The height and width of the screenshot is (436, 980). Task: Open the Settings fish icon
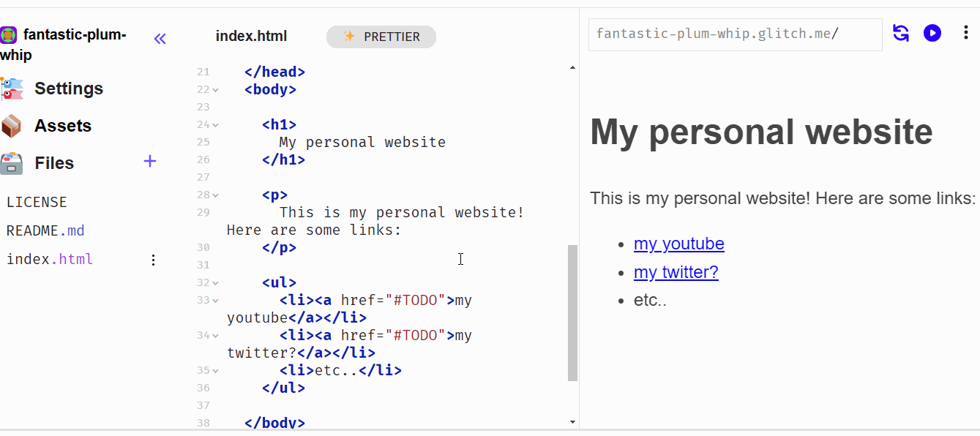[12, 89]
